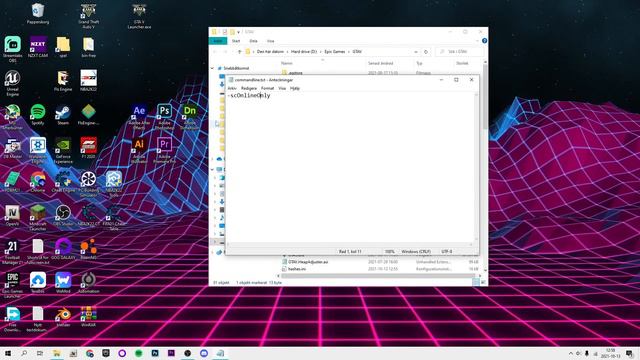Sort files by the Namn column

pyautogui.click(x=287, y=63)
